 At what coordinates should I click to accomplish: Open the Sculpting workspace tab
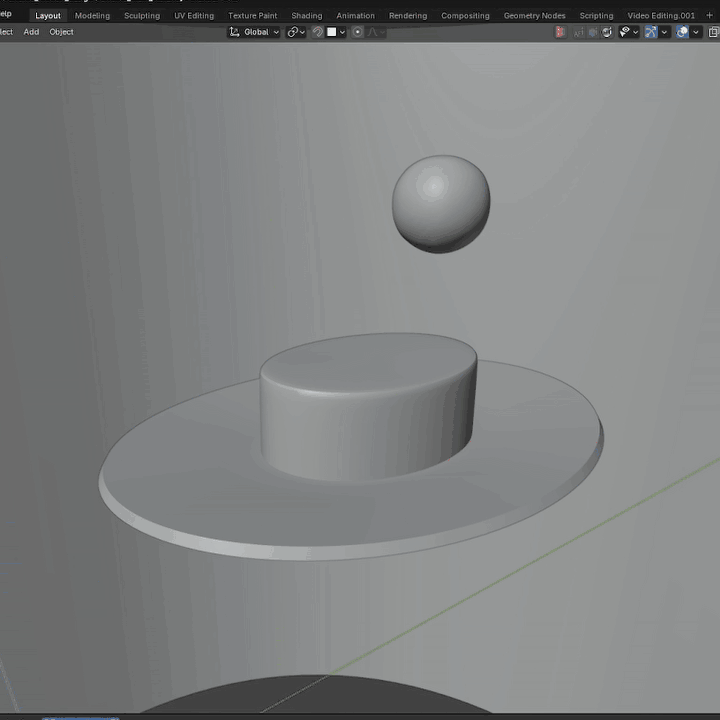[142, 16]
